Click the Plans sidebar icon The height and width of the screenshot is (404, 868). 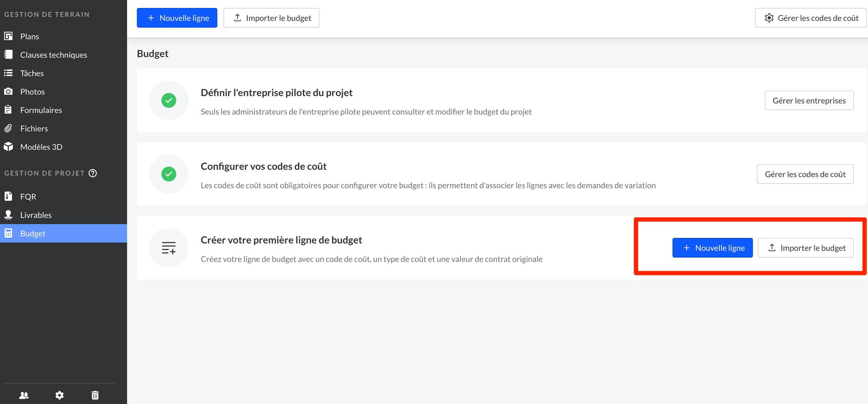click(8, 36)
